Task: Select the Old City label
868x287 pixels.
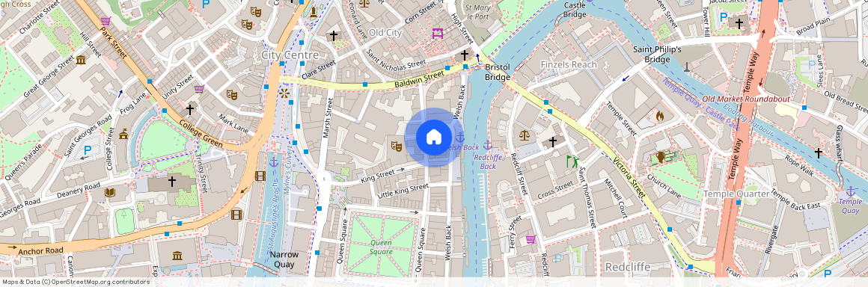Action: click(x=385, y=33)
